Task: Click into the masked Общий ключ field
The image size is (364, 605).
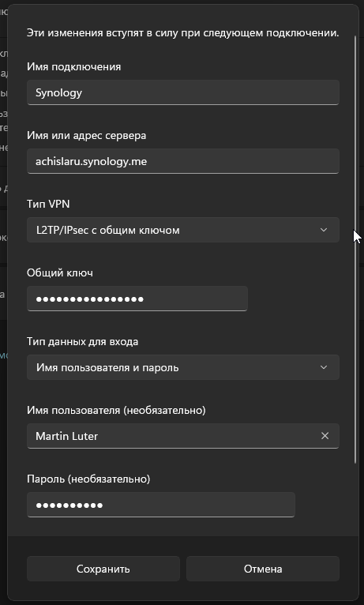Action: (137, 299)
